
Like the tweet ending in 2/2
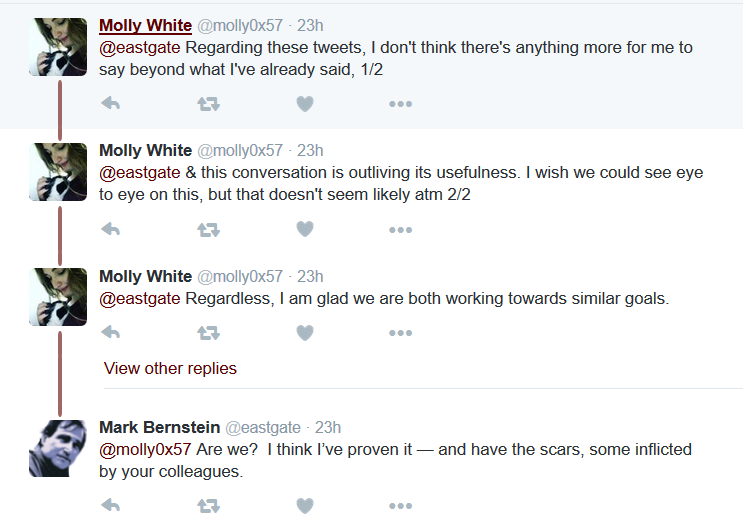[x=305, y=229]
